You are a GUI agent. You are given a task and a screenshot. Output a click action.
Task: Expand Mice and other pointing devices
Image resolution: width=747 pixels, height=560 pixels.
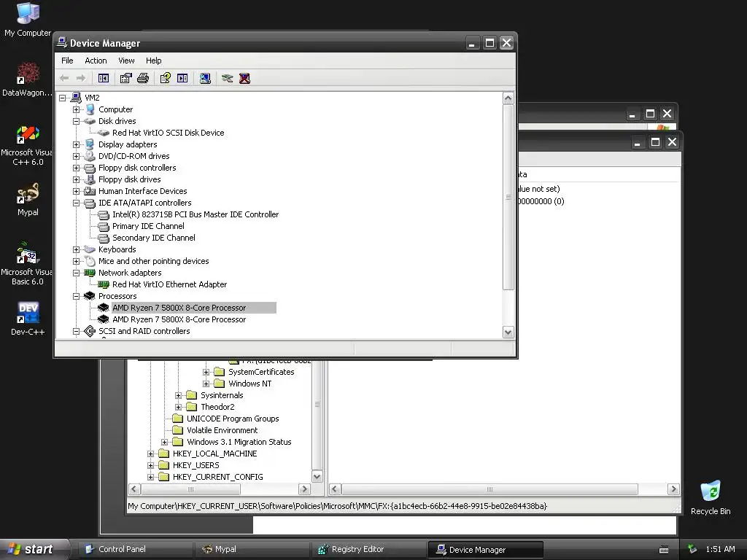pos(76,261)
